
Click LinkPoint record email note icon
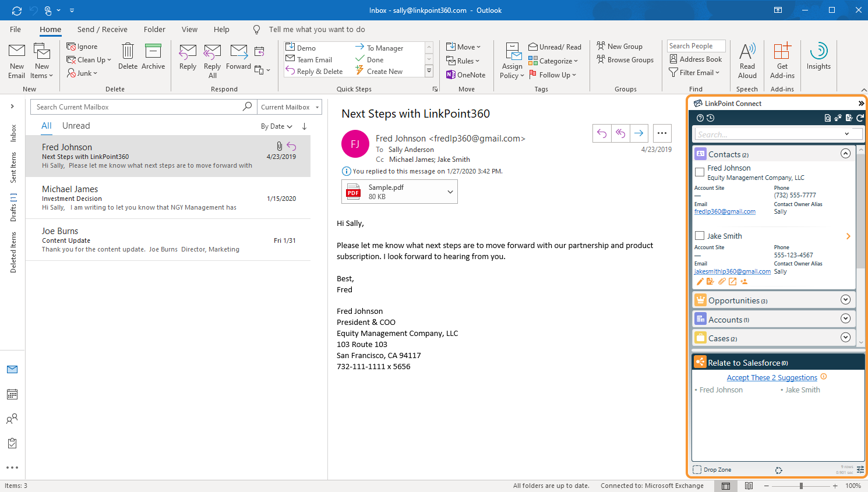coord(849,118)
